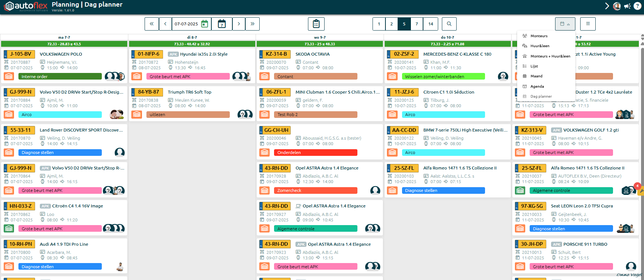Click the green Interne order label
The width and height of the screenshot is (644, 280).
[x=60, y=76]
